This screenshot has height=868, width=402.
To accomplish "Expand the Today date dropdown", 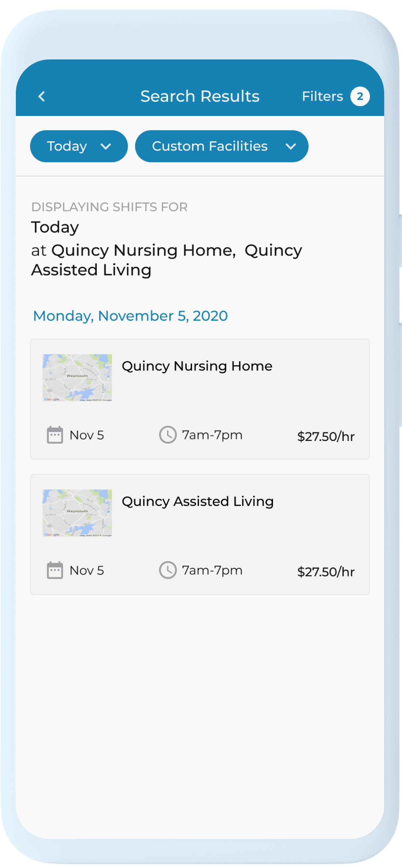I will pyautogui.click(x=79, y=146).
